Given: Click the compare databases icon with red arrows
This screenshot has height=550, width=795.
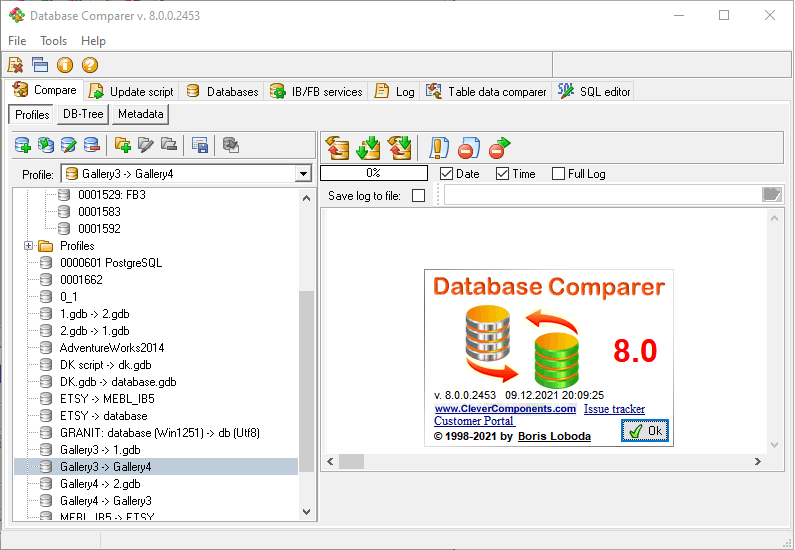Looking at the screenshot, I should coord(338,148).
